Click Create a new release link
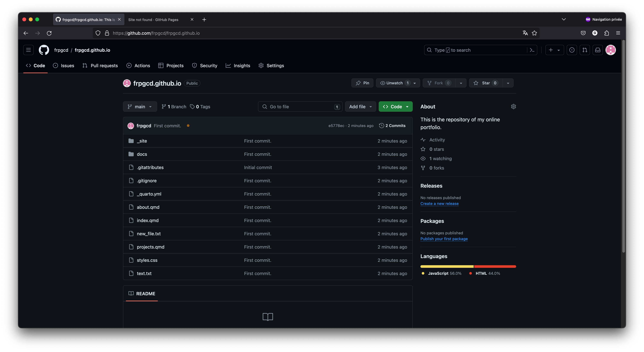The height and width of the screenshot is (352, 644). pyautogui.click(x=440, y=203)
